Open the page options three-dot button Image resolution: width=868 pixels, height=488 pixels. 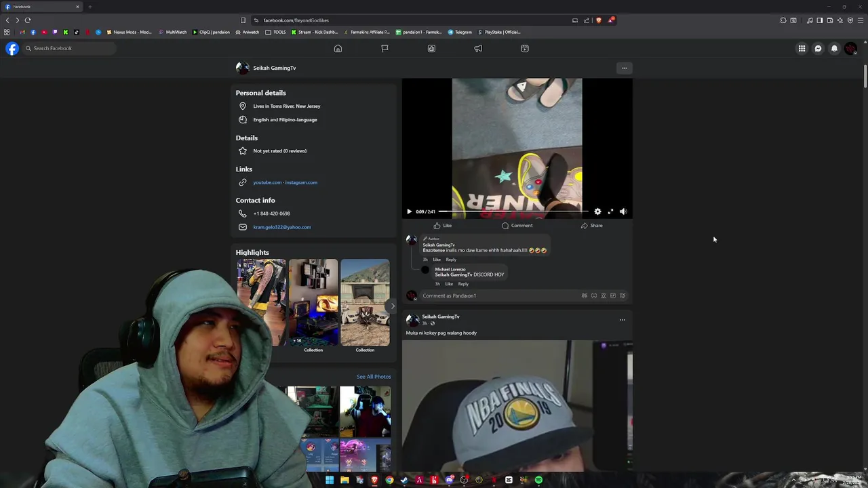pyautogui.click(x=625, y=68)
